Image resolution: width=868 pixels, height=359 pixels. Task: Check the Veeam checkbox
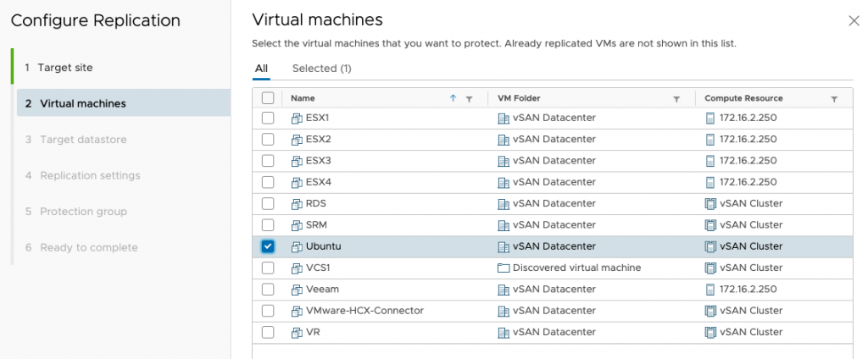point(268,290)
